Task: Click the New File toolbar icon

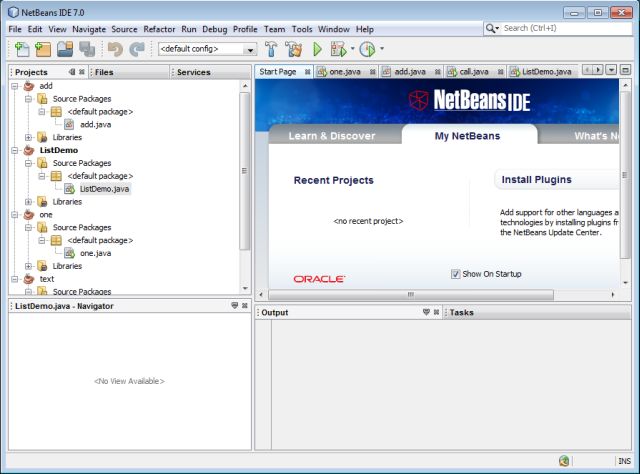Action: click(22, 49)
